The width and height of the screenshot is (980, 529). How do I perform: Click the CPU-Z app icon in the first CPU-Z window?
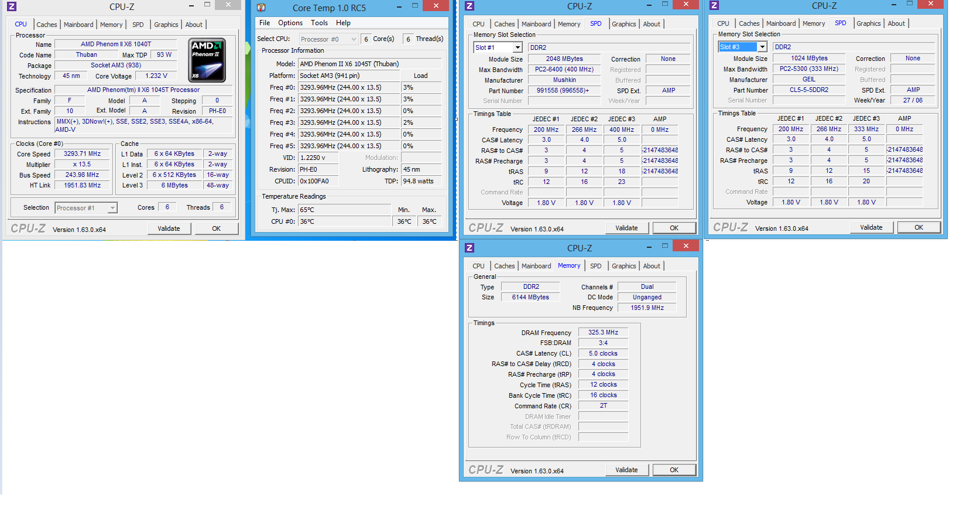(12, 6)
